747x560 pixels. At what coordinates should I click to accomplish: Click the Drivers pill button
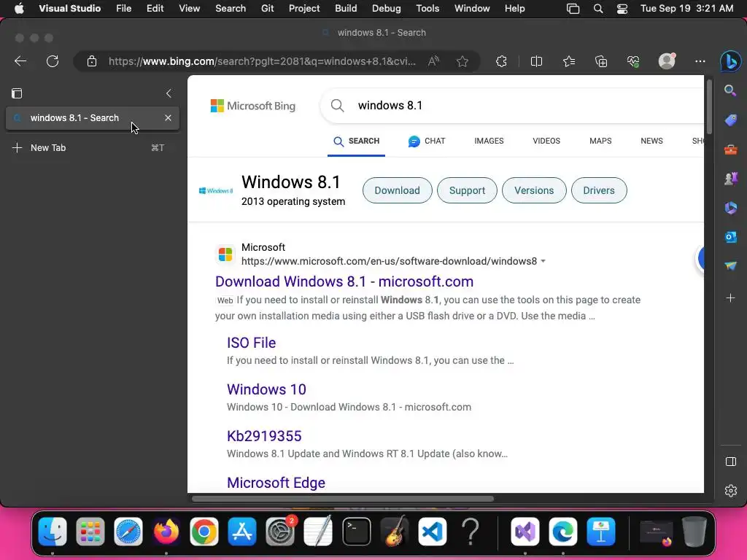599,190
